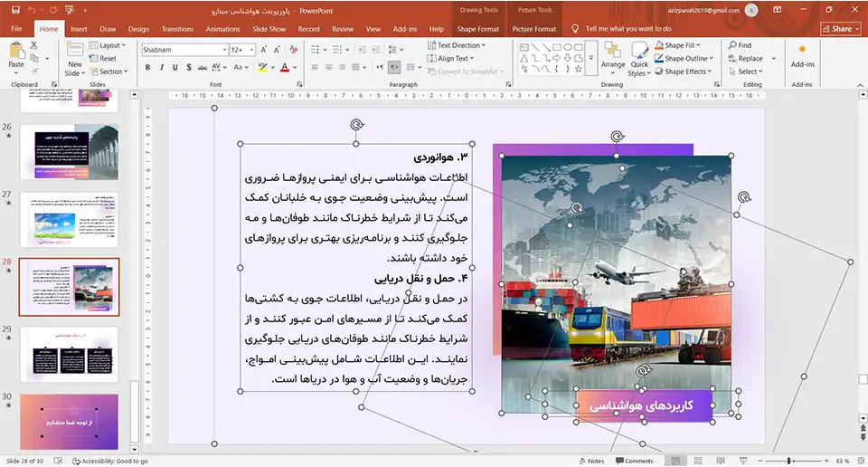This screenshot has height=467, width=868.
Task: Open Comments pane in status bar
Action: (635, 461)
